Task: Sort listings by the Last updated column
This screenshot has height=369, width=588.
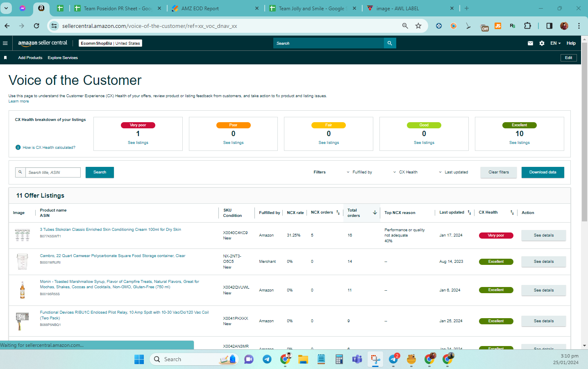Action: pyautogui.click(x=469, y=212)
